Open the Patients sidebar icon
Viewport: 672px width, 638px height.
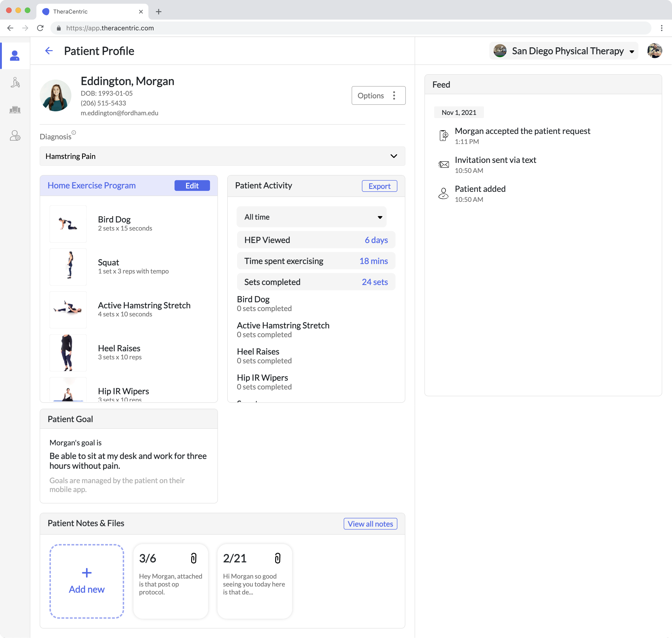[x=15, y=56]
